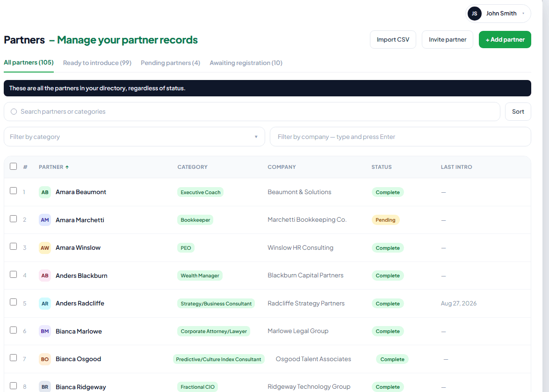Click Anders Blackburn's AB avatar
Screen dimensions: 549x392
coord(45,276)
